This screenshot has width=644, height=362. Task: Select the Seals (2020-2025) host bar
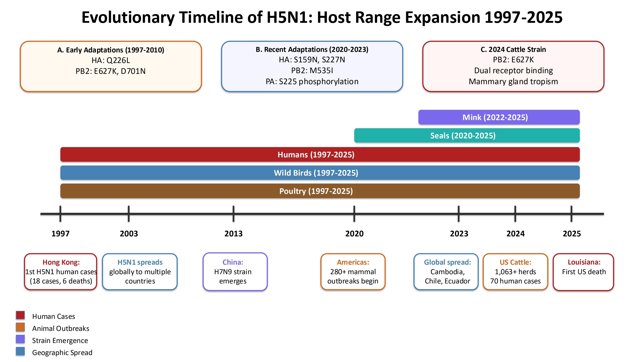click(x=467, y=136)
